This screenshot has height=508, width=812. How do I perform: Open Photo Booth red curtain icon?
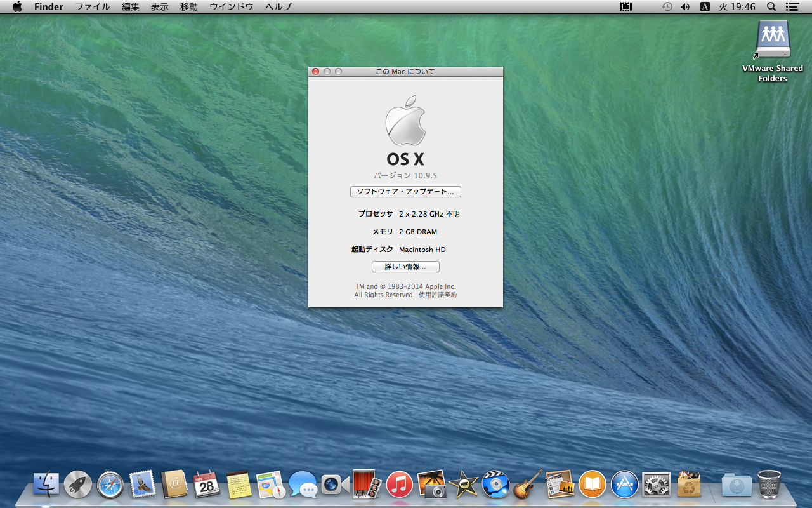pyautogui.click(x=367, y=485)
